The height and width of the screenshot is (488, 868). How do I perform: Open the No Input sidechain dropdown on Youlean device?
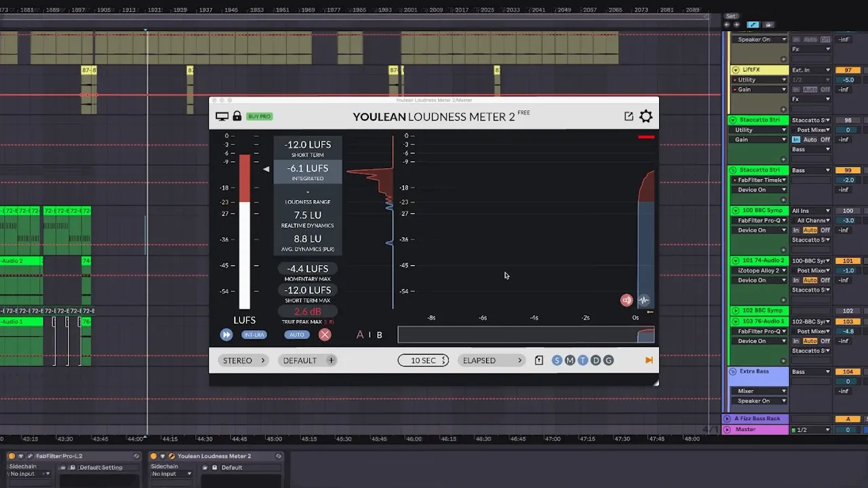(x=172, y=474)
